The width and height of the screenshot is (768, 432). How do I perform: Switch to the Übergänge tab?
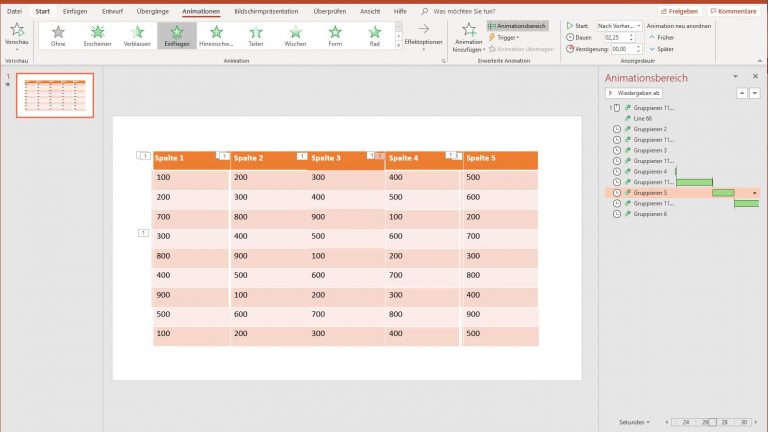[x=153, y=11]
